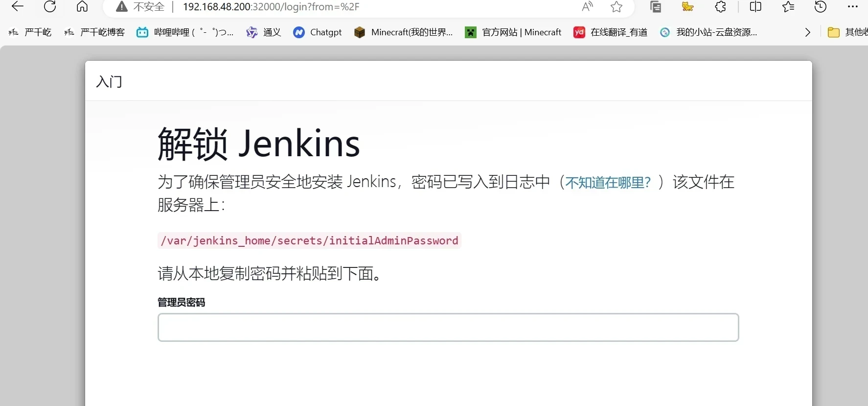Open the favorites list panel
Image resolution: width=868 pixels, height=406 pixels.
tap(788, 7)
